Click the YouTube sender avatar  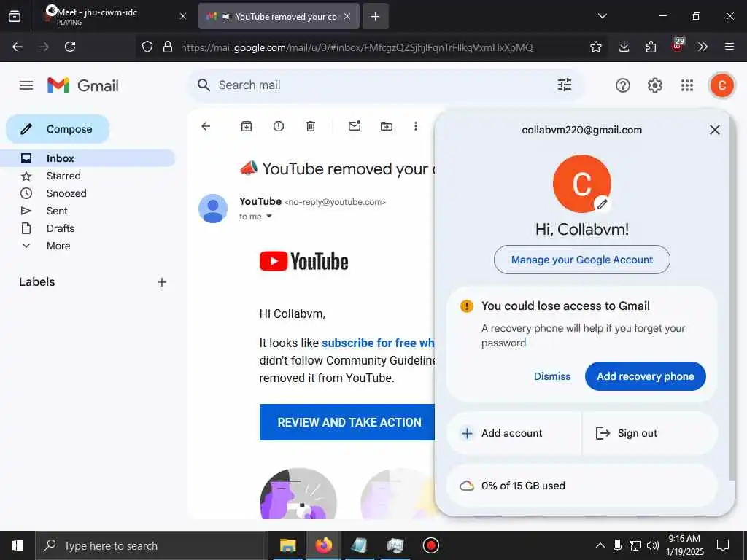212,209
